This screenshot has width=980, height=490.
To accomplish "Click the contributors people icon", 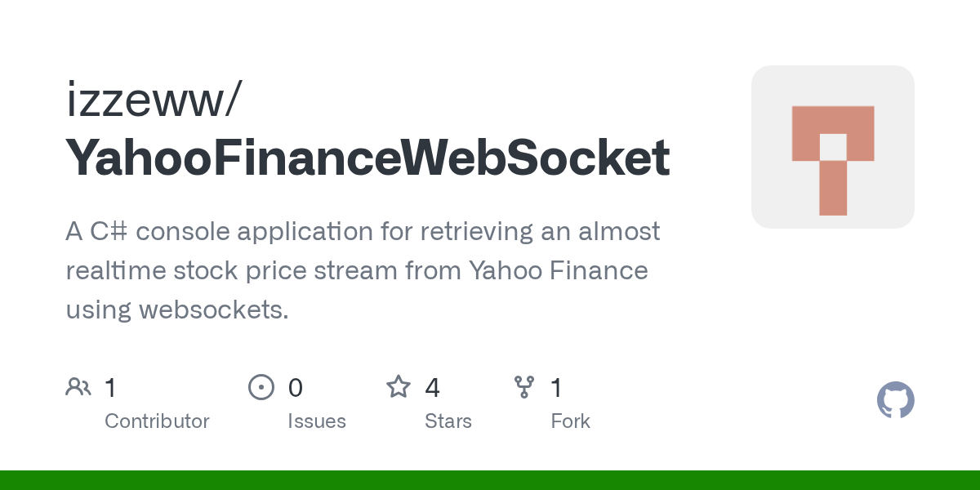I will 78,387.
